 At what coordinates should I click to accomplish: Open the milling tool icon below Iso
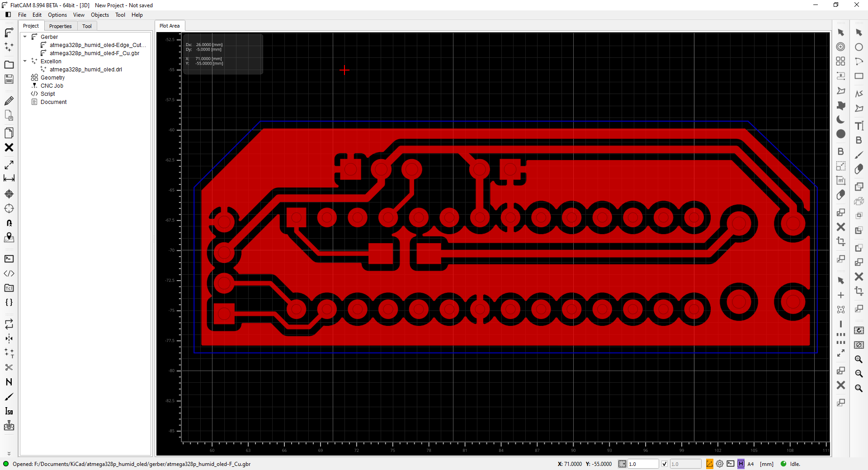[9, 426]
